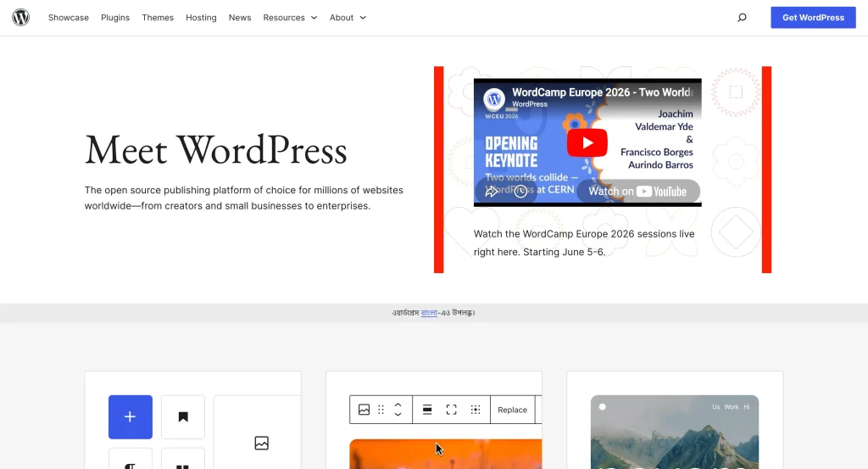Expand the Resources menu chevron
Viewport: 868px width, 469px height.
[314, 18]
